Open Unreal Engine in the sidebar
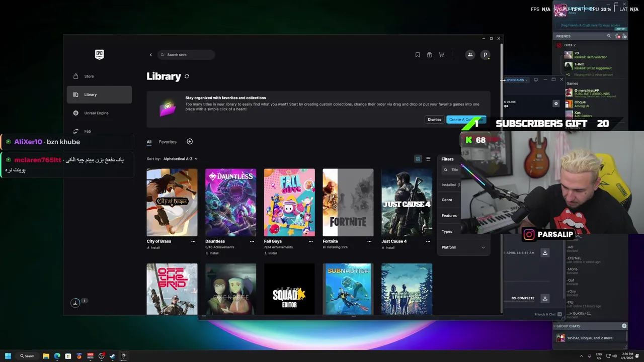The height and width of the screenshot is (362, 644). pos(100,113)
